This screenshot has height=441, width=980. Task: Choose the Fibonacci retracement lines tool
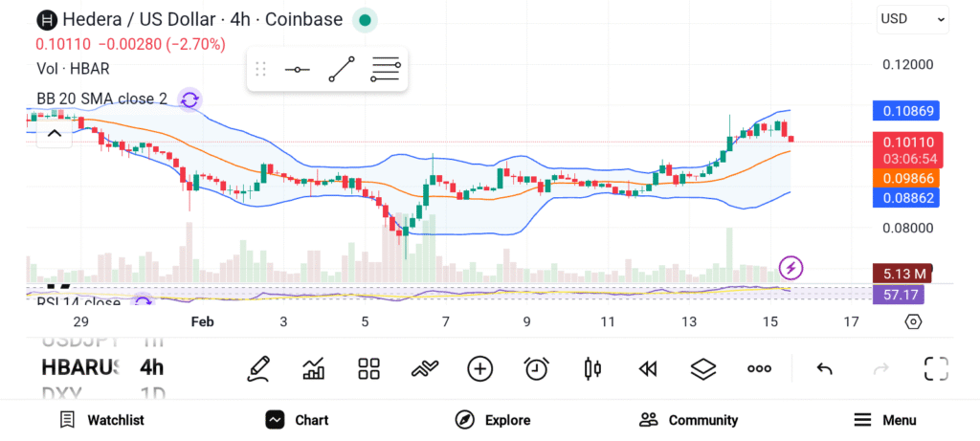coord(385,70)
